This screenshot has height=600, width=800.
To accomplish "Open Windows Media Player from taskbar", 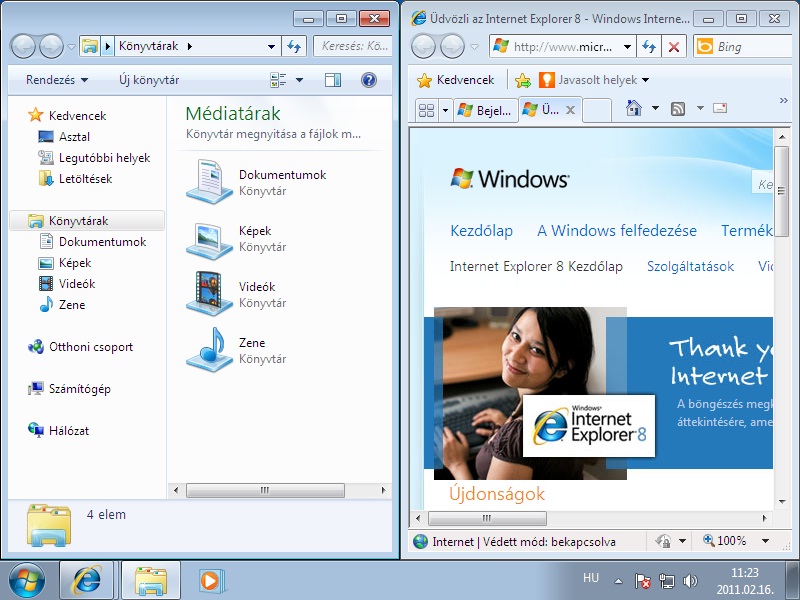I will 210,581.
